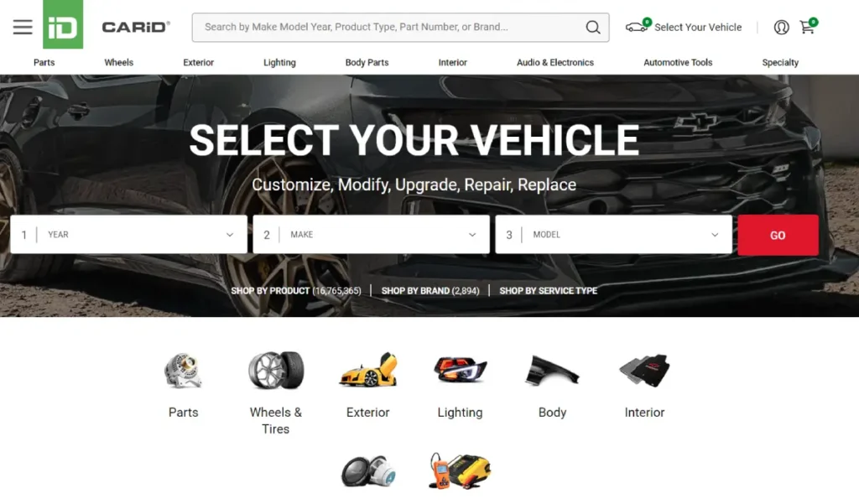Viewport: 859px width, 504px height.
Task: Open the user account icon
Action: click(781, 27)
